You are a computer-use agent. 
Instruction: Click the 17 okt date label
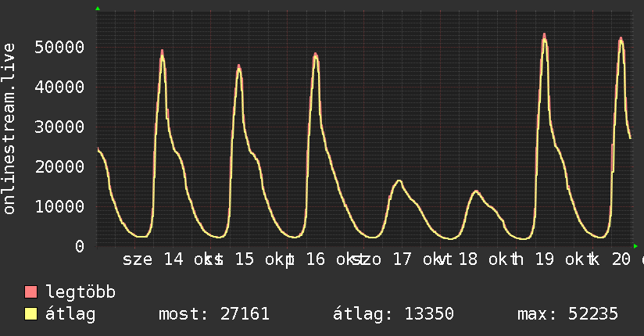[x=418, y=259]
